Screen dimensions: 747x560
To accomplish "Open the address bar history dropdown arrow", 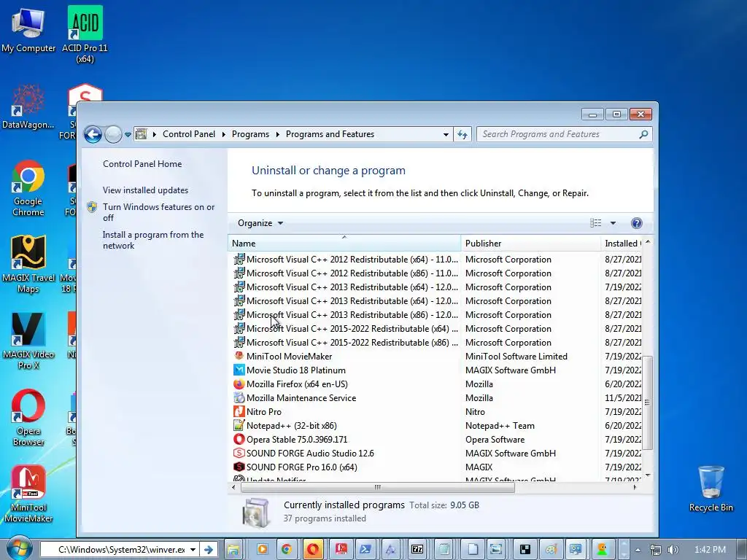I will (446, 134).
